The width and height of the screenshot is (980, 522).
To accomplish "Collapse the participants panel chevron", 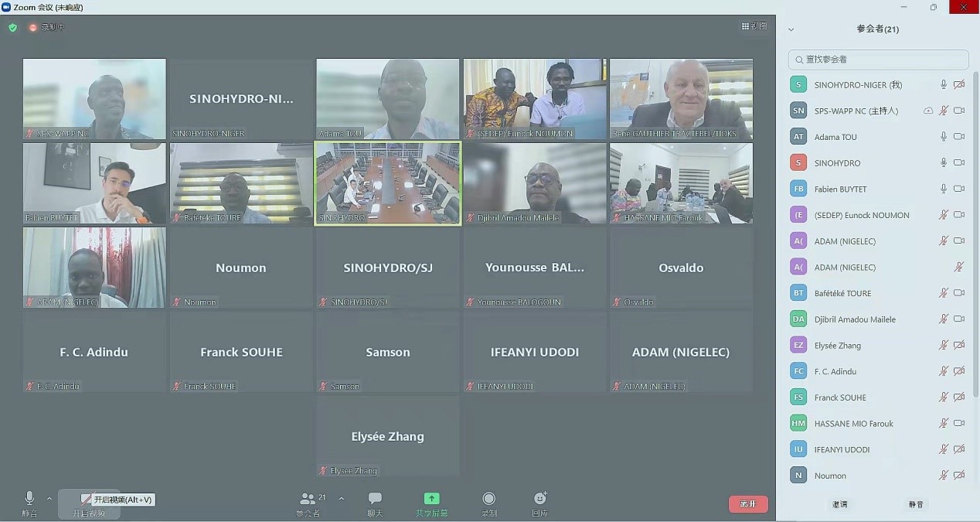I will click(791, 29).
